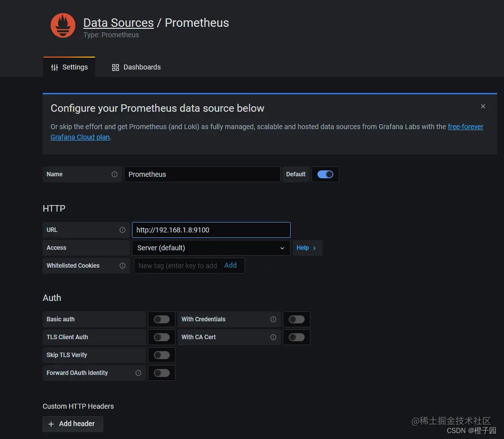Switch to the Settings tab
The height and width of the screenshot is (439, 504).
(x=69, y=67)
